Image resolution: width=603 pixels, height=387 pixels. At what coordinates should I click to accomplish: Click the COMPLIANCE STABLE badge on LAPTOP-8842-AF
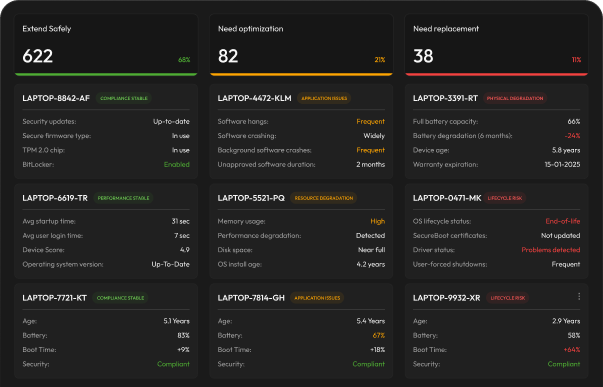tap(124, 98)
